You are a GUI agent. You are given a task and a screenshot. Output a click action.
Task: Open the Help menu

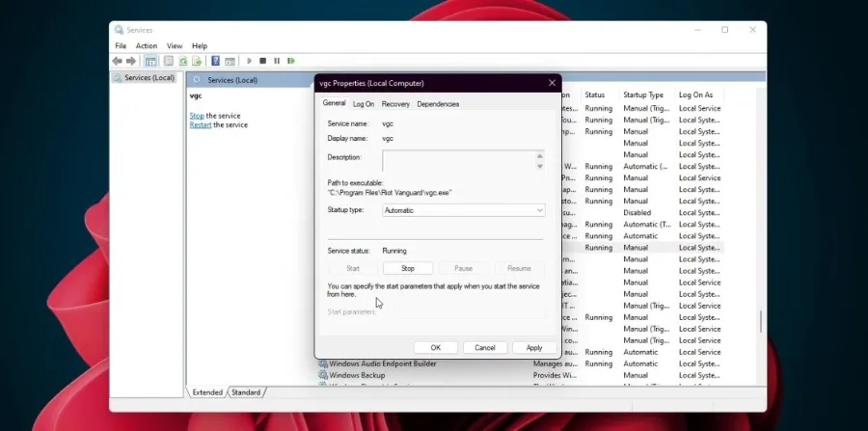[200, 46]
